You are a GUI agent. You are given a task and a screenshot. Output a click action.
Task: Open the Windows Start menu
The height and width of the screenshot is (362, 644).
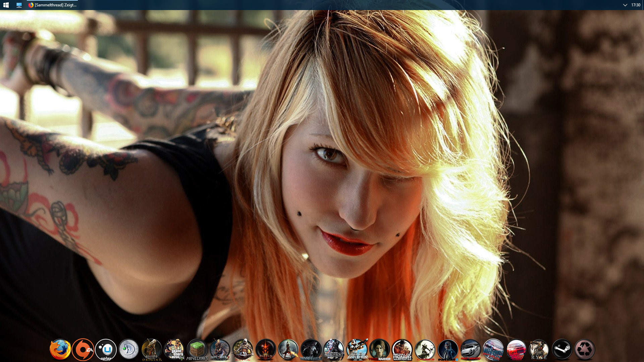click(6, 5)
